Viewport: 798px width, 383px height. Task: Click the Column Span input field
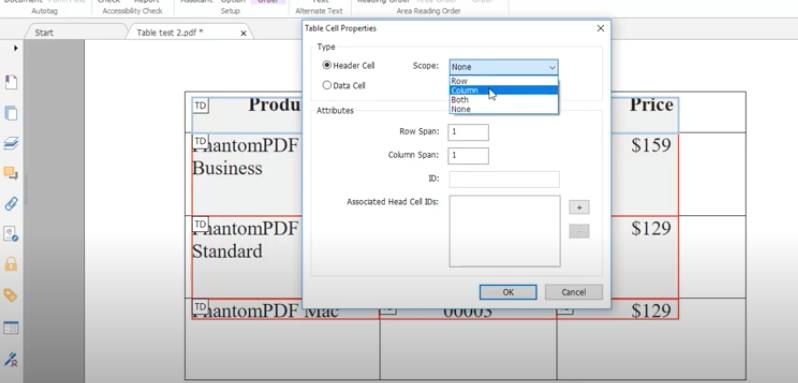pos(468,155)
